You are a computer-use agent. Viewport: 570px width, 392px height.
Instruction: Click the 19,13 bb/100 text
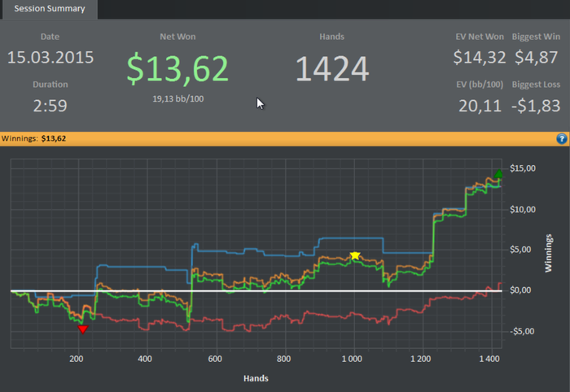(x=178, y=98)
